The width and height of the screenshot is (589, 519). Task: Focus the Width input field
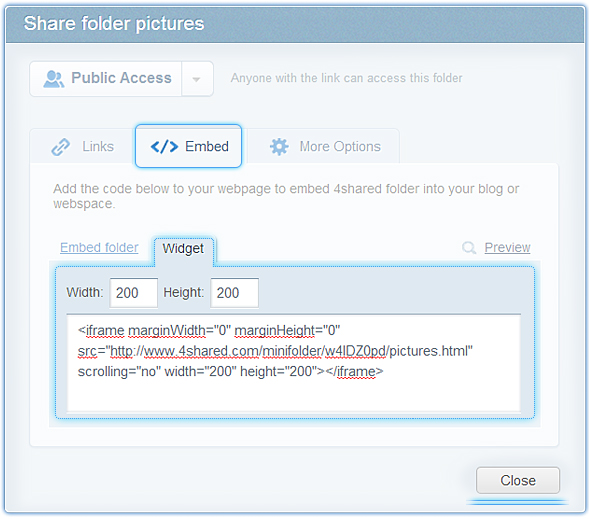134,293
